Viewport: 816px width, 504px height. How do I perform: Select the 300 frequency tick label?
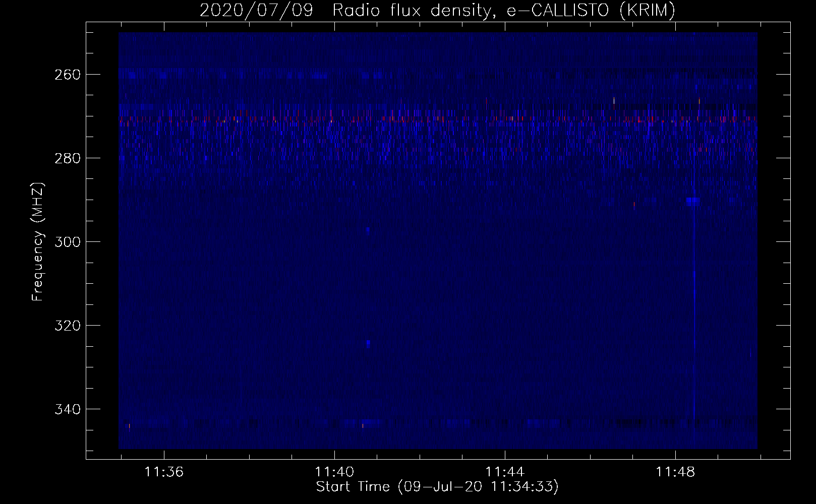[67, 242]
